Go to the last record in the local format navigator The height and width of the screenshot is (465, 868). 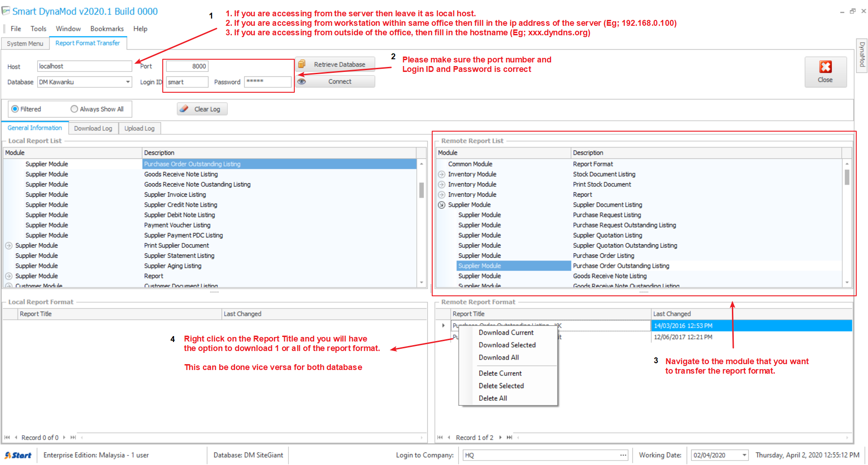(73, 437)
